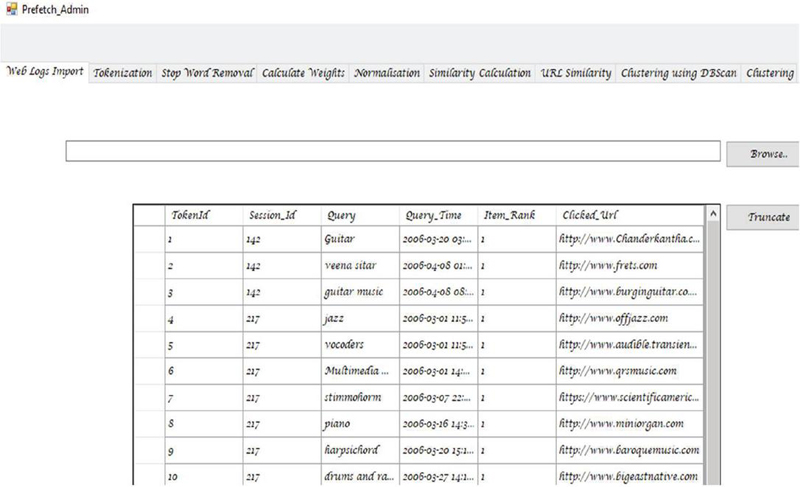Click the Item_Rank column header
This screenshot has width=800, height=487.
point(517,215)
